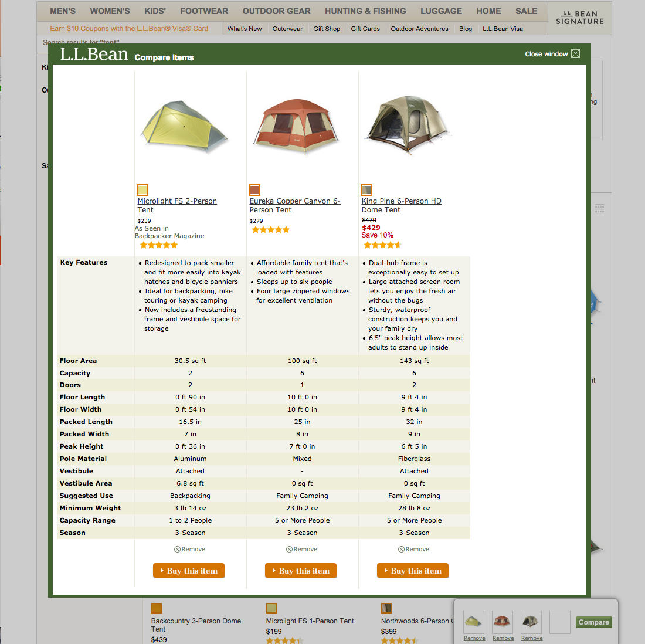Screen dimensions: 645x644
Task: Click the star rating under Eureka Copper Canyon tent
Action: [x=270, y=230]
